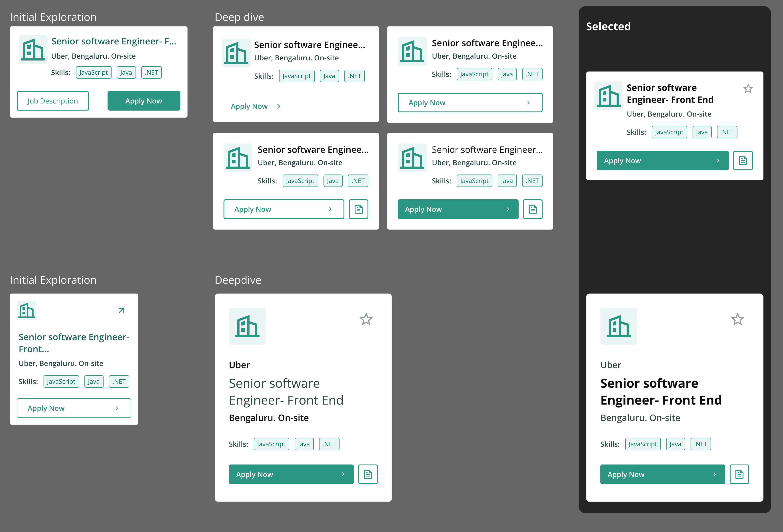
Task: Click the company building icon on the first Initial Exploration card
Action: pos(33,50)
